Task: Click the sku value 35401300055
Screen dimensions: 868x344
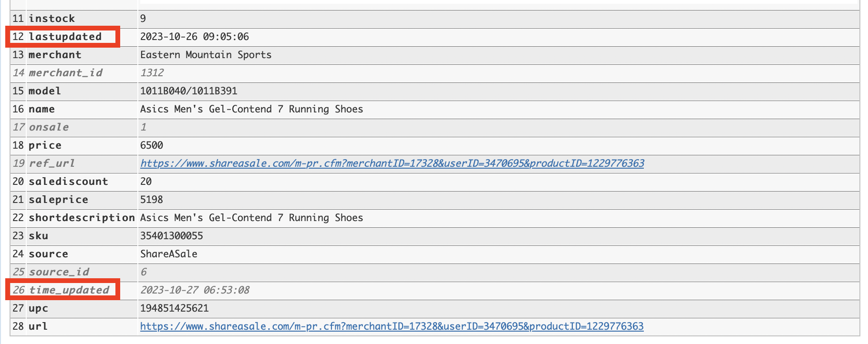Action: pos(172,236)
